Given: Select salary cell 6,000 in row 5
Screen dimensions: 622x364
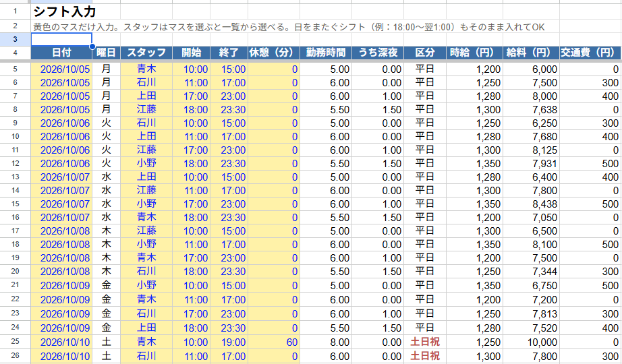Looking at the screenshot, I should [531, 69].
